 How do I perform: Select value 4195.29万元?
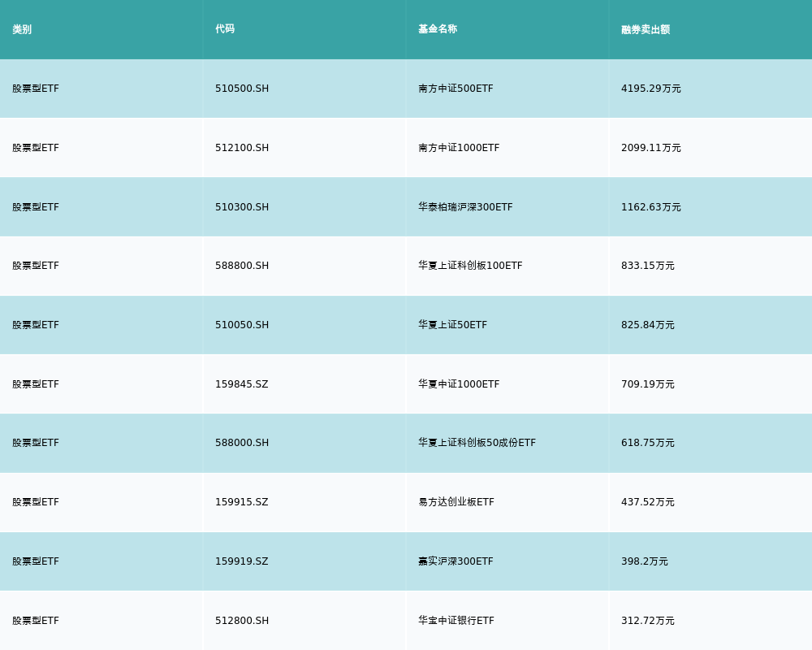pyautogui.click(x=651, y=89)
